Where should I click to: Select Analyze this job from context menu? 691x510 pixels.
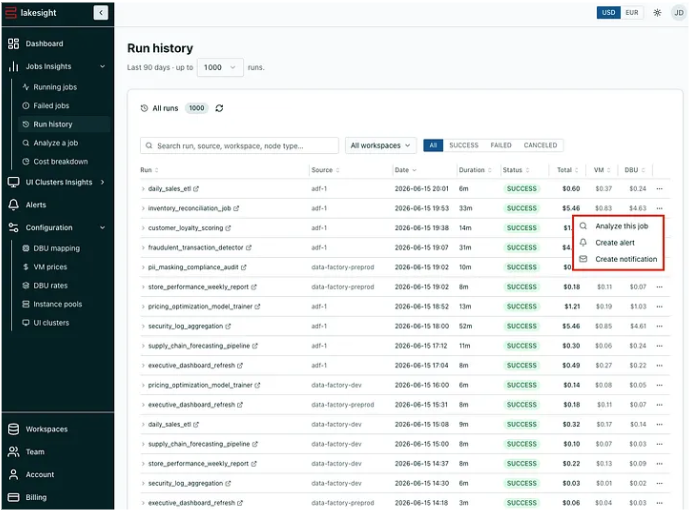(x=621, y=226)
